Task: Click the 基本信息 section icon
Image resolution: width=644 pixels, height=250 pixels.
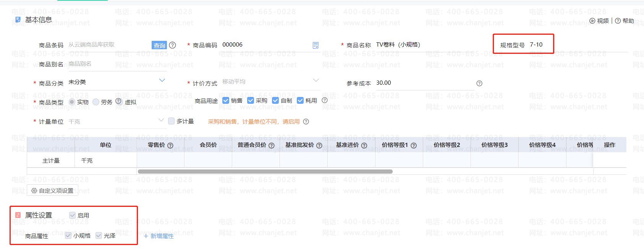Action: click(x=18, y=19)
